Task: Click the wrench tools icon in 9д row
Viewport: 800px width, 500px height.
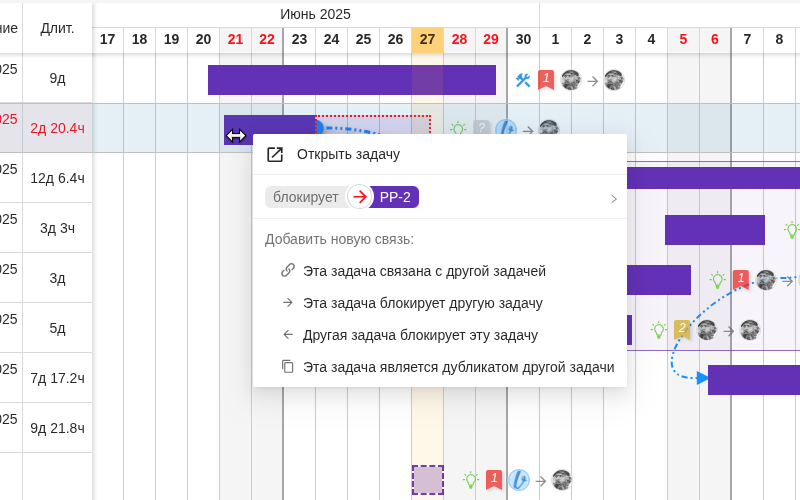Action: click(523, 80)
